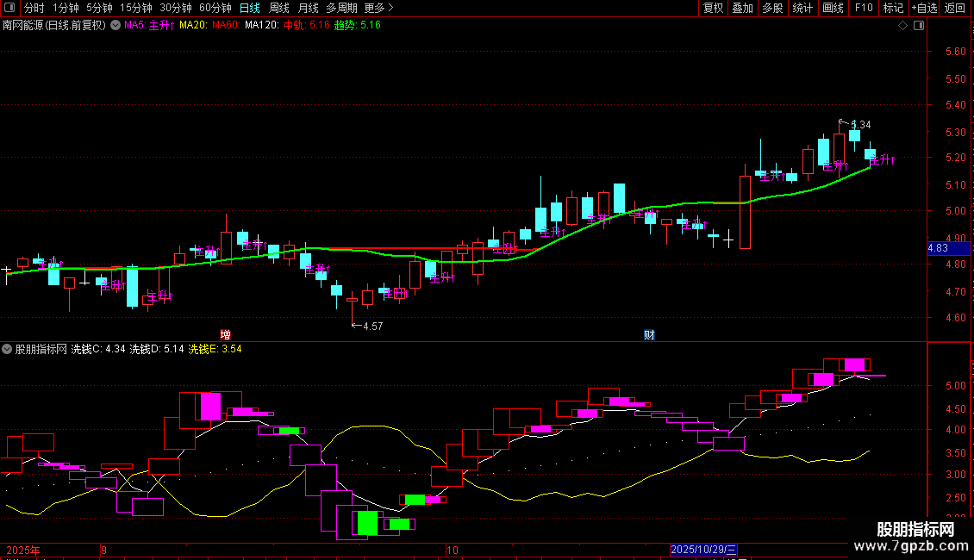This screenshot has height=560, width=974.
Task: Open the 多股 multi-stock view
Action: [x=772, y=8]
